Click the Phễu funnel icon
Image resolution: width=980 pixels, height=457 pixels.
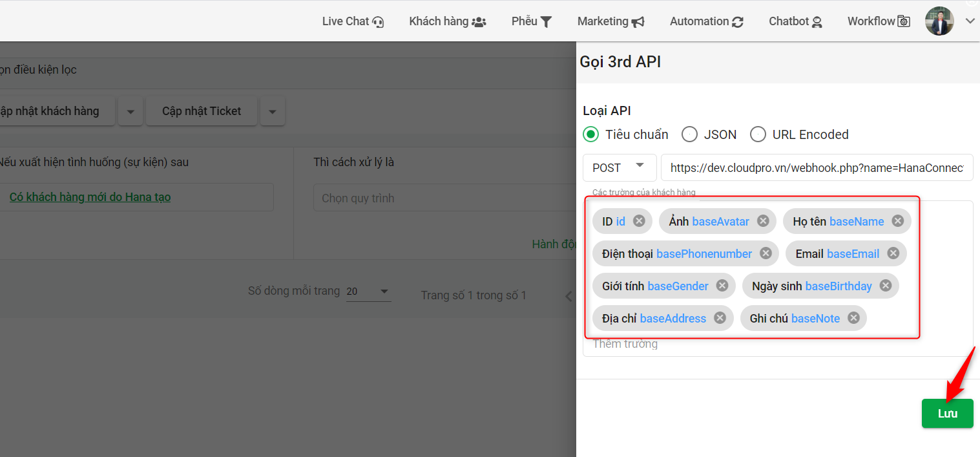point(546,22)
